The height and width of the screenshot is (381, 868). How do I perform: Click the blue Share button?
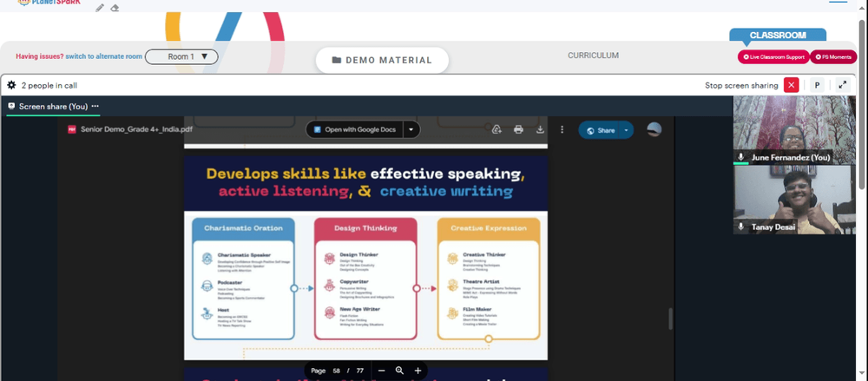pos(600,130)
